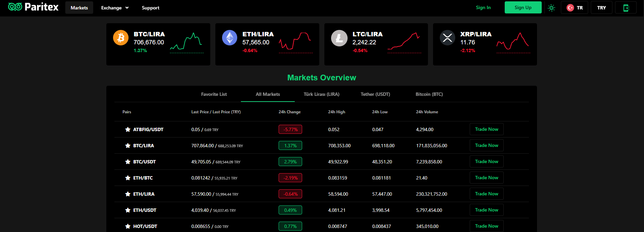Toggle the light theme sun icon
This screenshot has width=644, height=232.
[x=551, y=8]
